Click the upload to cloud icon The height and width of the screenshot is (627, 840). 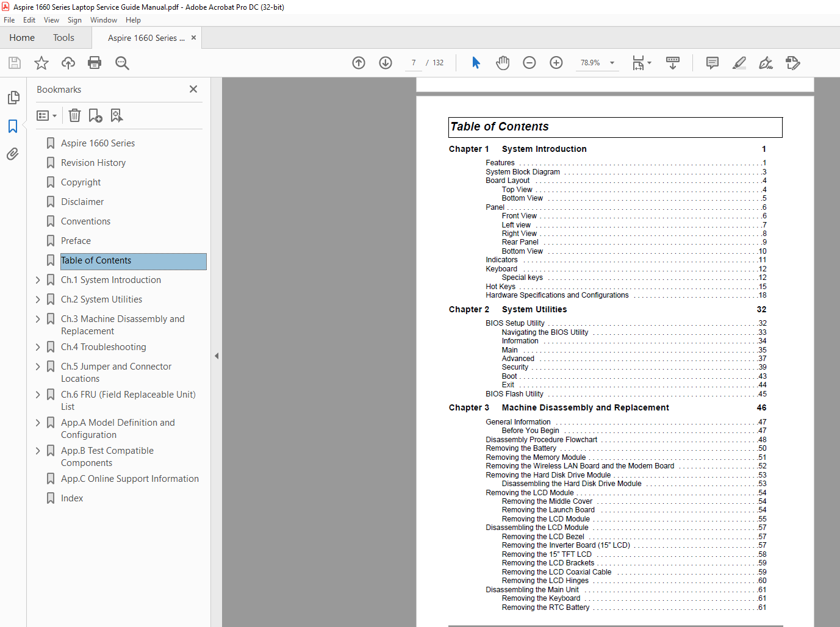pos(68,63)
